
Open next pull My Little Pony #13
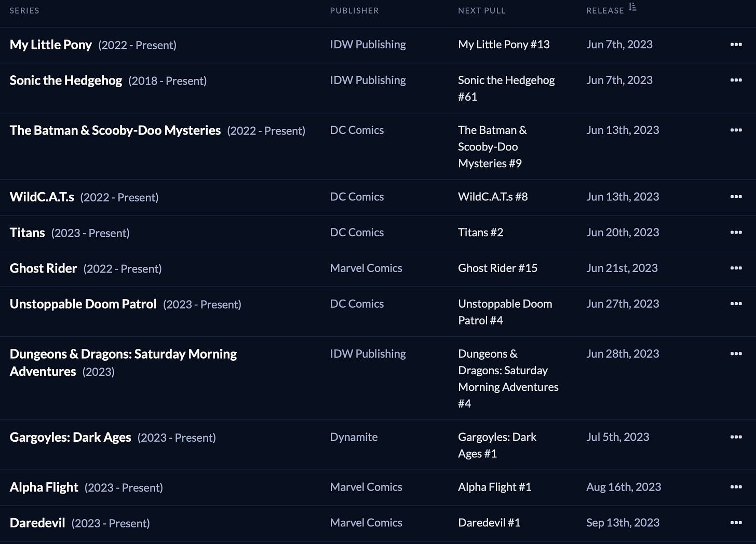tap(504, 45)
